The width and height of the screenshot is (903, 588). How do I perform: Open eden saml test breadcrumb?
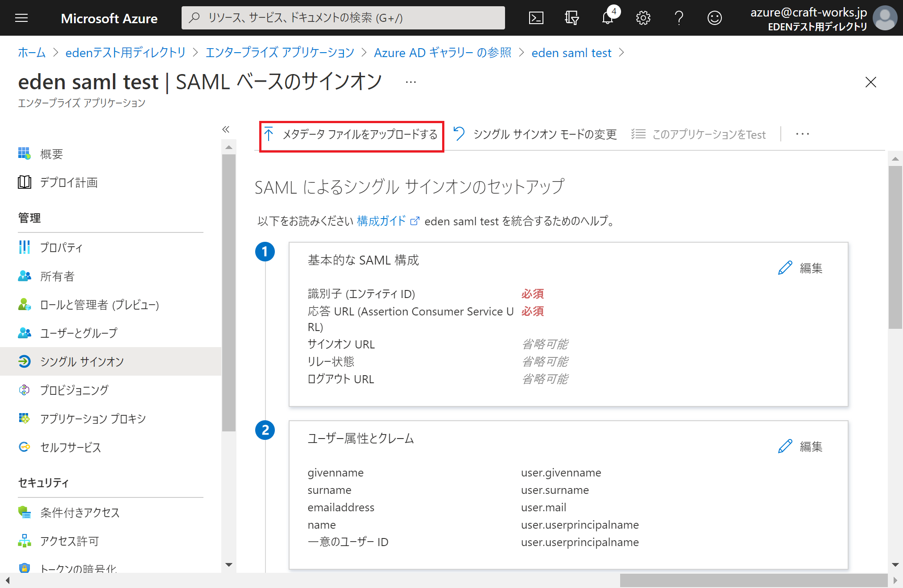pos(571,53)
